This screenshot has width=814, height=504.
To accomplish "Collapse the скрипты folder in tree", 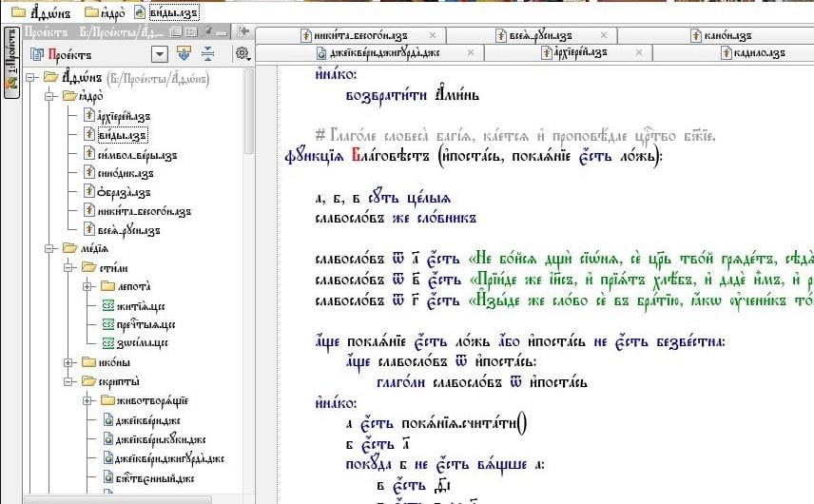I will (68, 381).
